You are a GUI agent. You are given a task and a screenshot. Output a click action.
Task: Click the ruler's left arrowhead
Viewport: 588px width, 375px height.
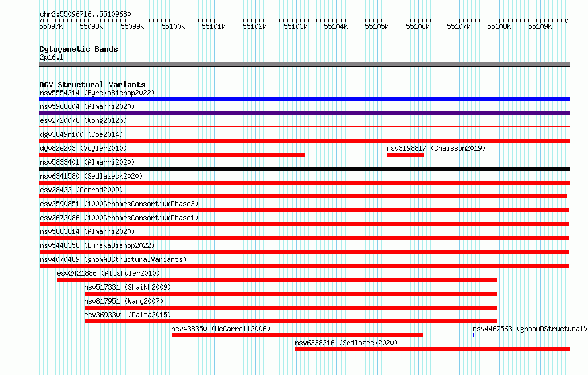tap(41, 21)
